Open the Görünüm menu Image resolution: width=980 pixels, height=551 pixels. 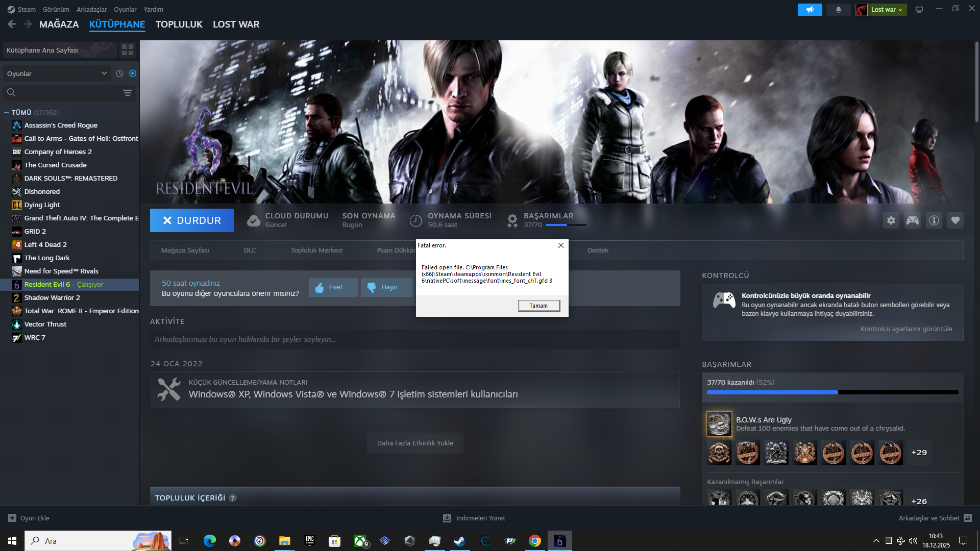coord(56,10)
